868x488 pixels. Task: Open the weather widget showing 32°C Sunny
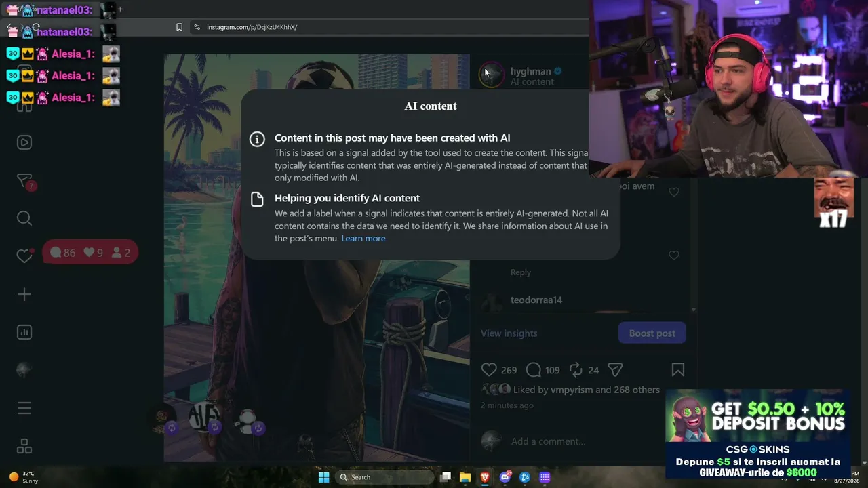tap(23, 477)
